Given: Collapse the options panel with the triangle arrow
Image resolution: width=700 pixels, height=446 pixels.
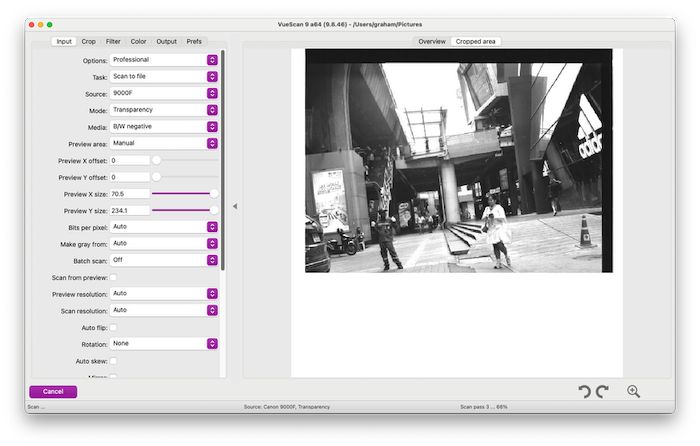Looking at the screenshot, I should pyautogui.click(x=235, y=206).
